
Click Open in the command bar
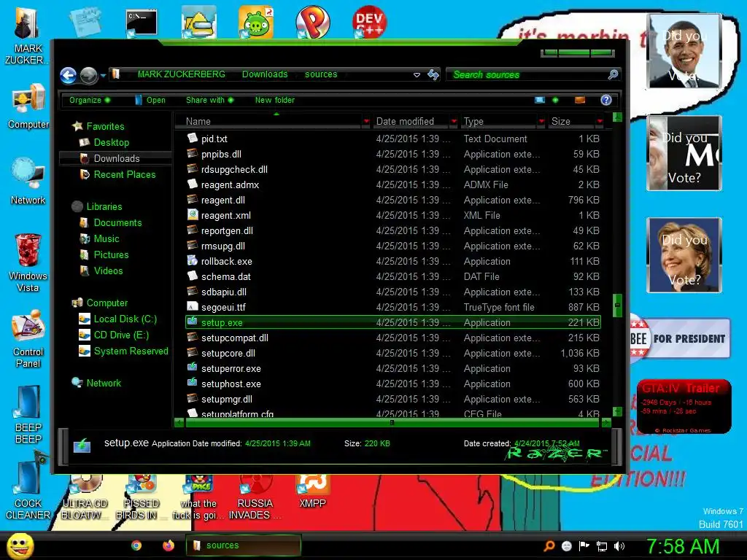pyautogui.click(x=150, y=100)
